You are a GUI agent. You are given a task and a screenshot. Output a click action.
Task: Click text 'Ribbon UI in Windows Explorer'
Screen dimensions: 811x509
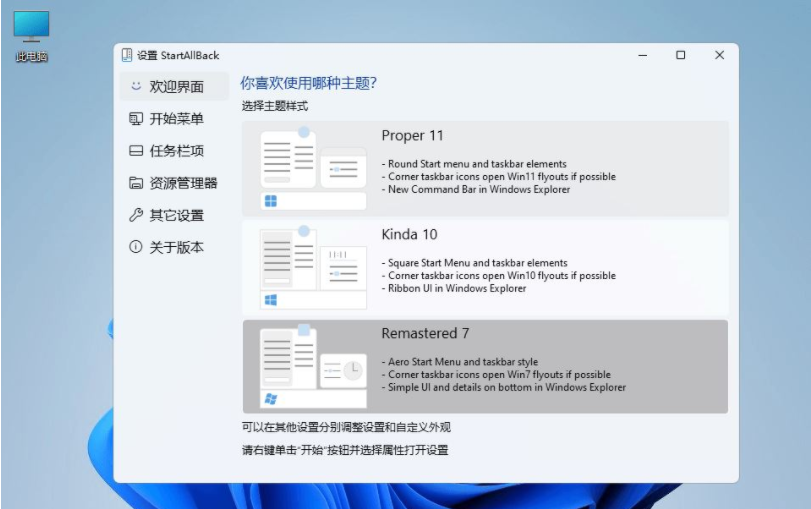pos(457,288)
